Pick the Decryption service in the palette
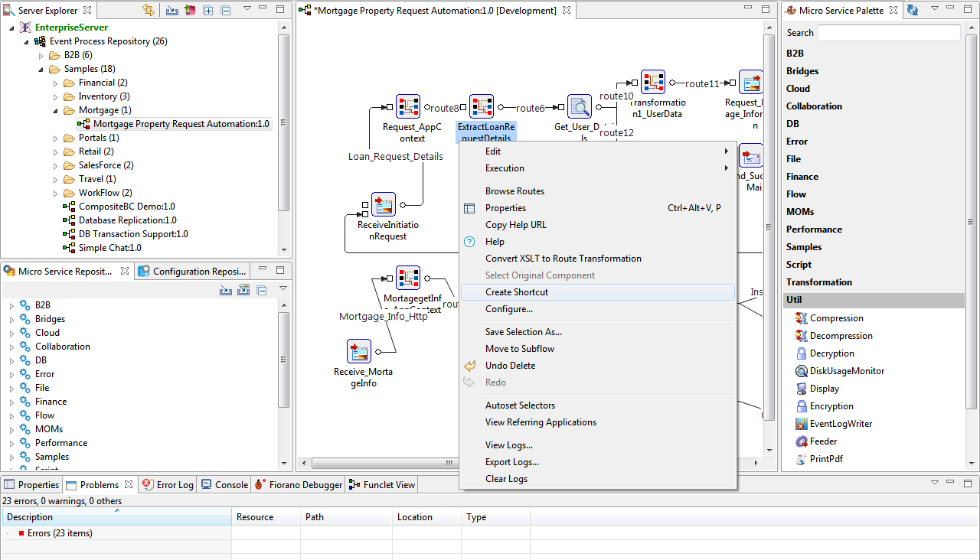This screenshot has width=980, height=560. 825,353
